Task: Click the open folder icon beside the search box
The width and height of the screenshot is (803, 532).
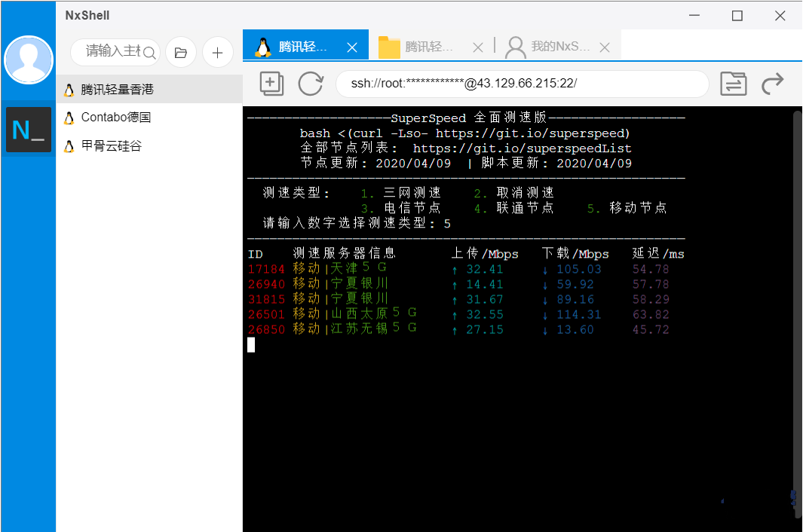Action: coord(179,52)
